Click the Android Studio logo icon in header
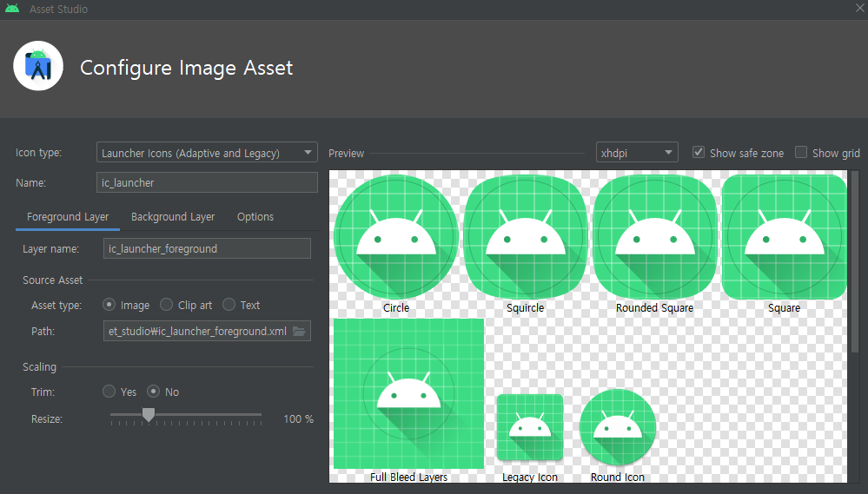 click(x=38, y=66)
